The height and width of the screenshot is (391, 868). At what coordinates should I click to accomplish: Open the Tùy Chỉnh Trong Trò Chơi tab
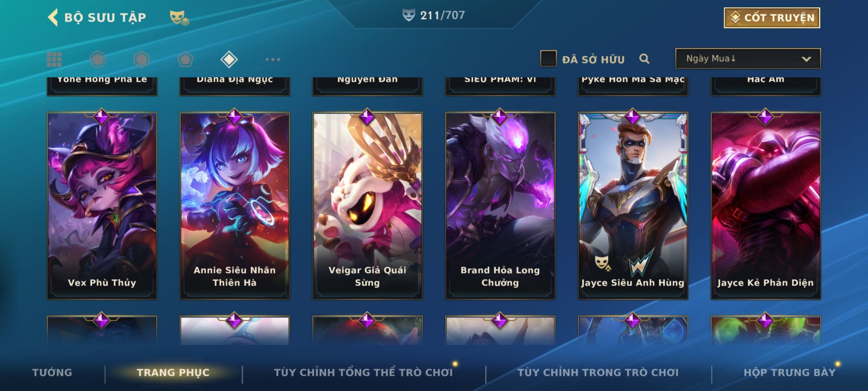(598, 372)
